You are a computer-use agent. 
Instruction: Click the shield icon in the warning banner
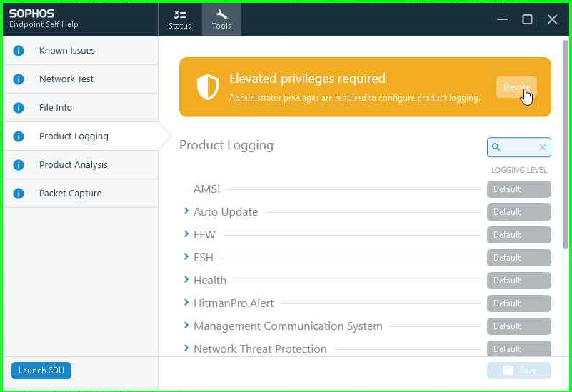(207, 87)
